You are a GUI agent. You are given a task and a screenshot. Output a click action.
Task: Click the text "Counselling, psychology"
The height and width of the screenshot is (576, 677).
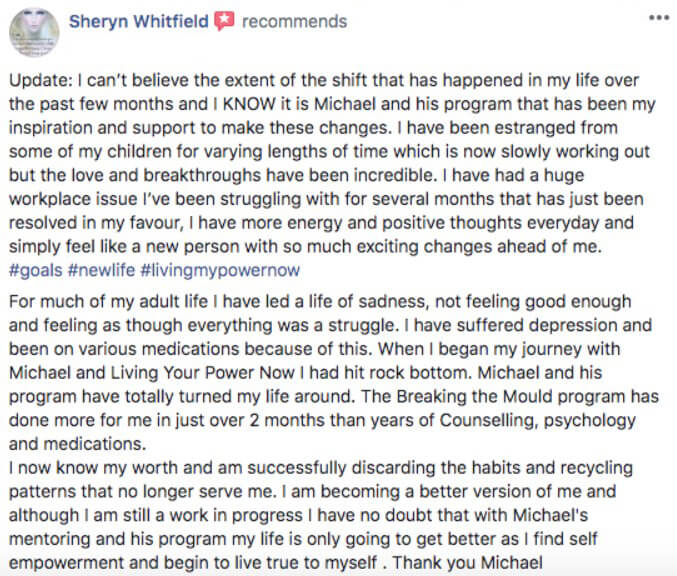click(538, 420)
